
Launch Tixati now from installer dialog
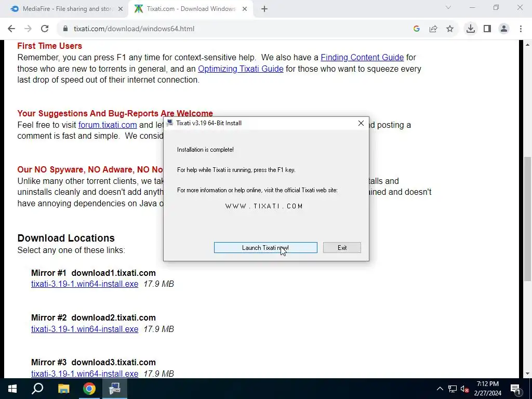265,248
